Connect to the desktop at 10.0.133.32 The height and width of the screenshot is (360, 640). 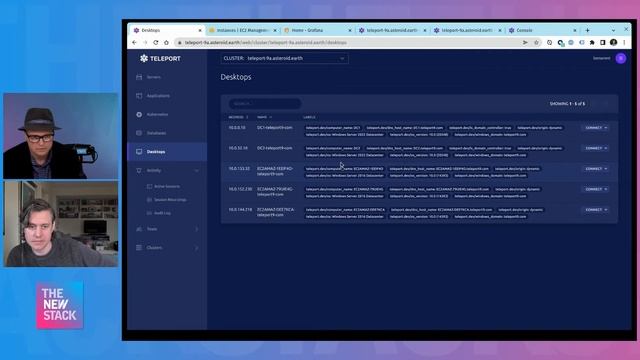[596, 169]
